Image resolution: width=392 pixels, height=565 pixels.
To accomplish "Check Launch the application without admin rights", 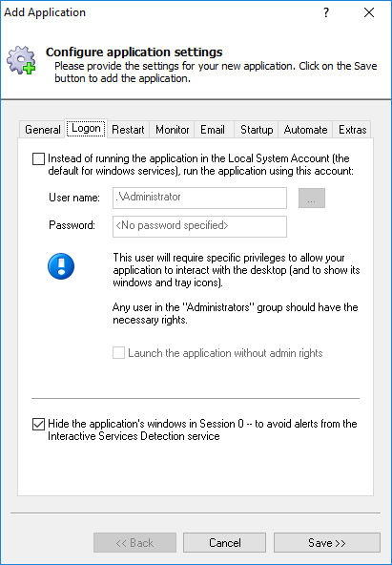I will (118, 353).
